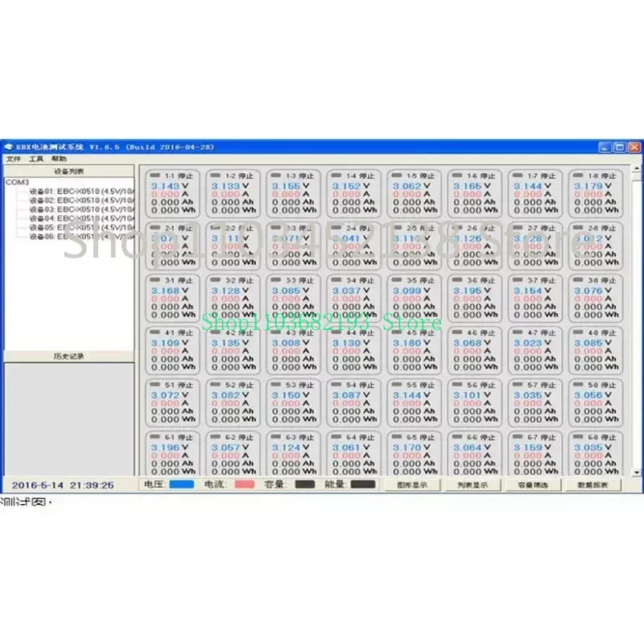Click the dark 容量 color swatch
Viewport: 644px width, 644px height.
[305, 485]
